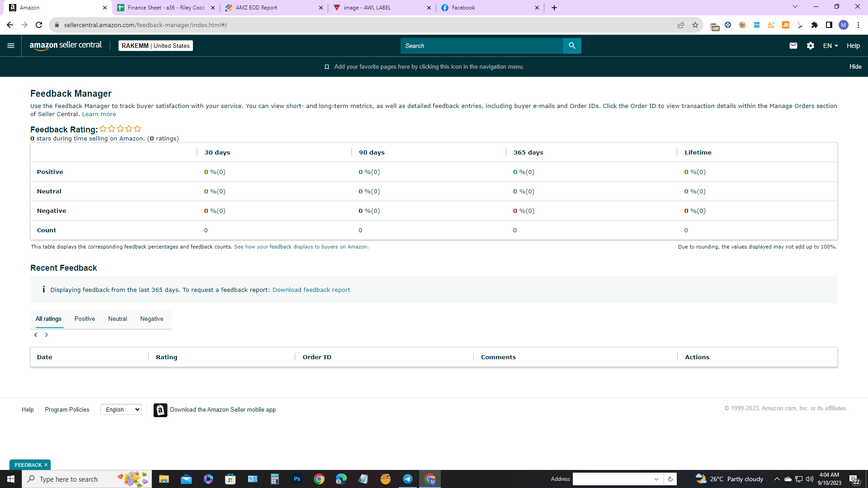Click the search magnifier button
The height and width of the screenshot is (488, 868).
572,46
